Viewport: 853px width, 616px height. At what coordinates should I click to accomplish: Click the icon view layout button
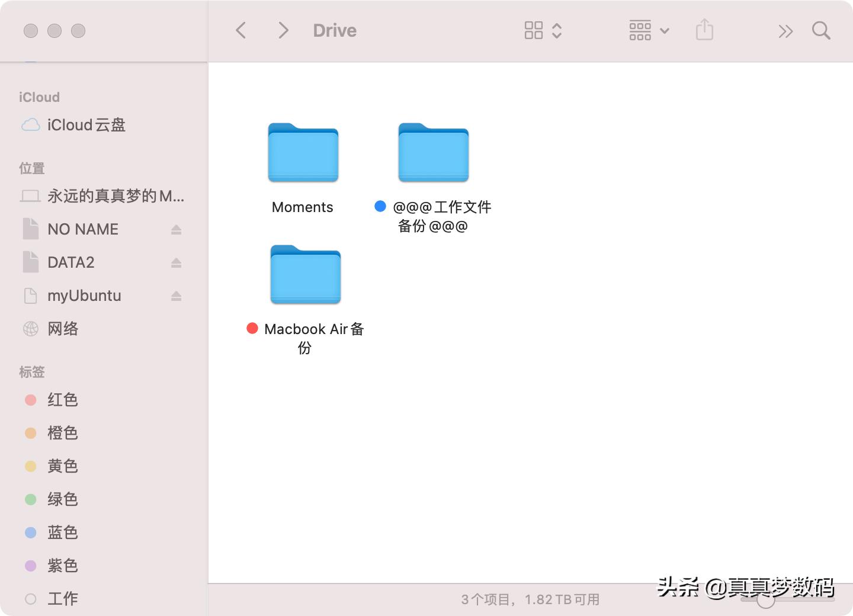534,30
